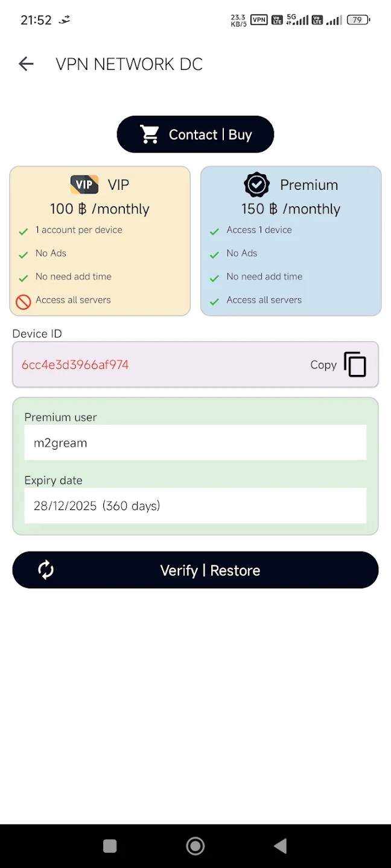Tap the battery level indicator showing 79

pos(358,19)
